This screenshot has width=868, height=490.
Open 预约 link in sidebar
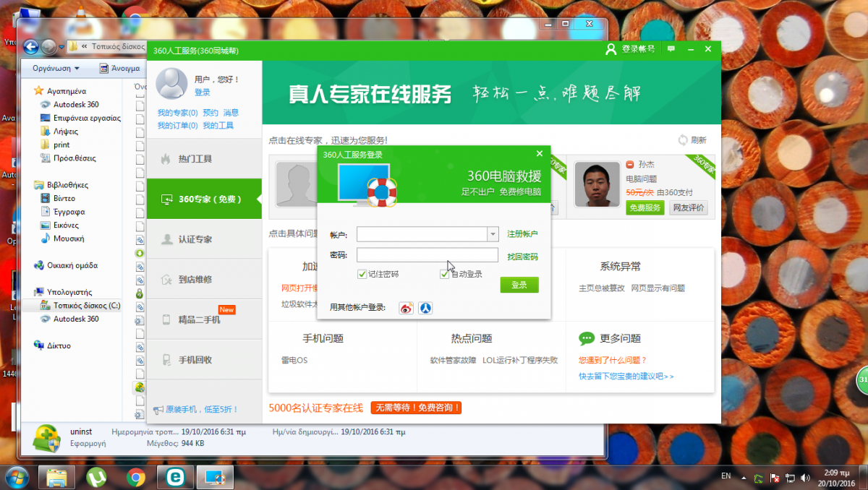click(210, 113)
